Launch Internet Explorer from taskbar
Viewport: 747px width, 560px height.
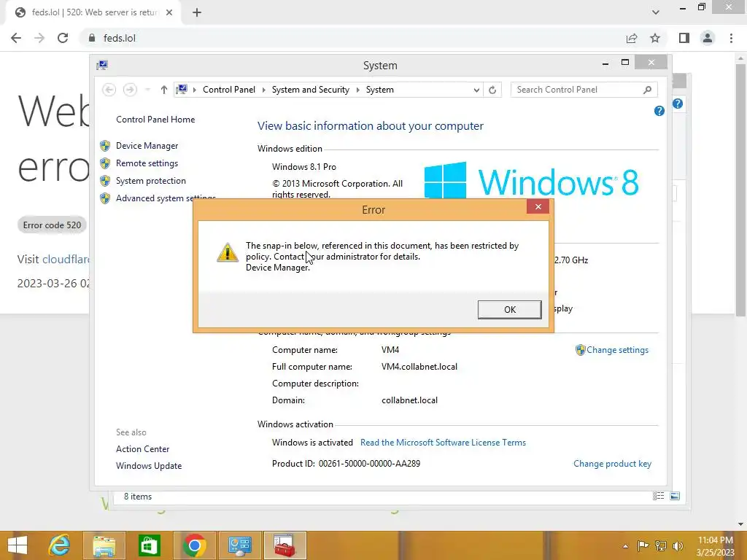59,545
